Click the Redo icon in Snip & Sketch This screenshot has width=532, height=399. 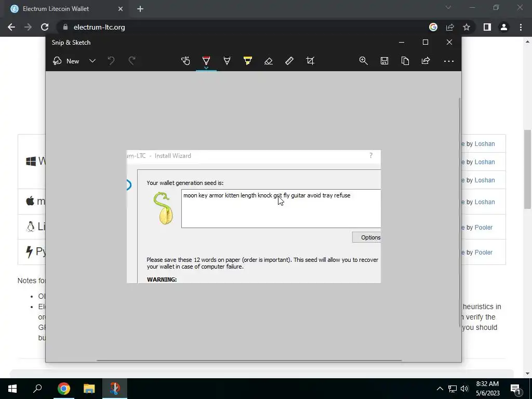pyautogui.click(x=132, y=61)
